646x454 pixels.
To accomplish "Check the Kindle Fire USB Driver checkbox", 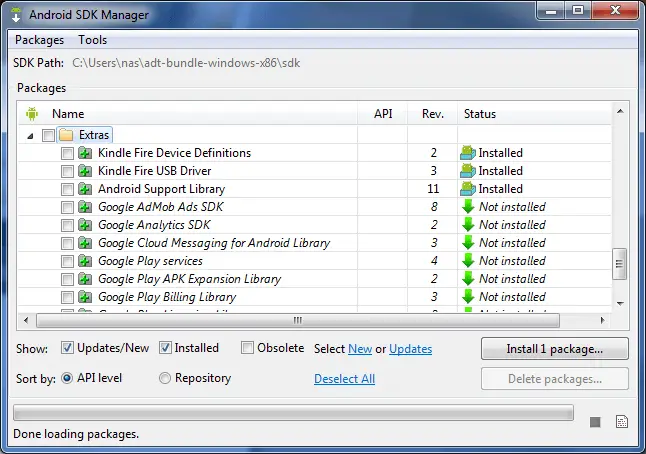I will (67, 171).
